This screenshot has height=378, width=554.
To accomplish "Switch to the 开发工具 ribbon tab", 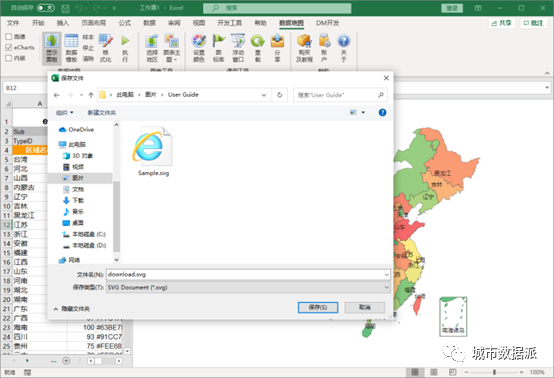I will click(x=229, y=23).
